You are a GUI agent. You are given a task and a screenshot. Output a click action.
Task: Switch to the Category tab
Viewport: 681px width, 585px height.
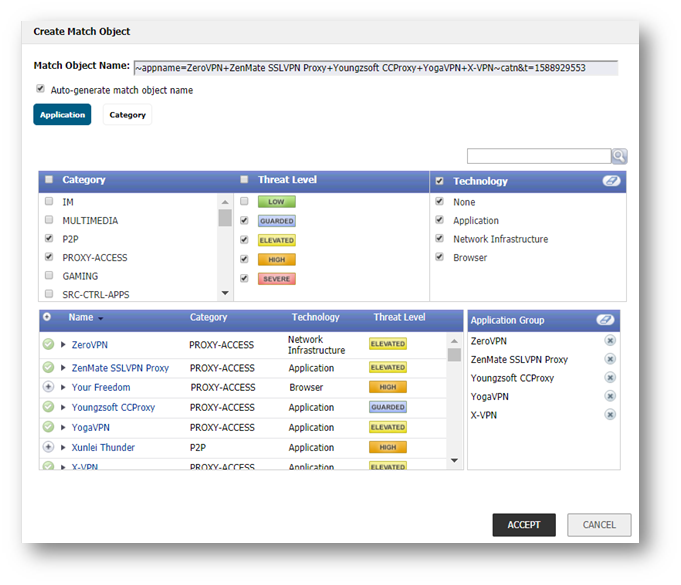tap(127, 115)
